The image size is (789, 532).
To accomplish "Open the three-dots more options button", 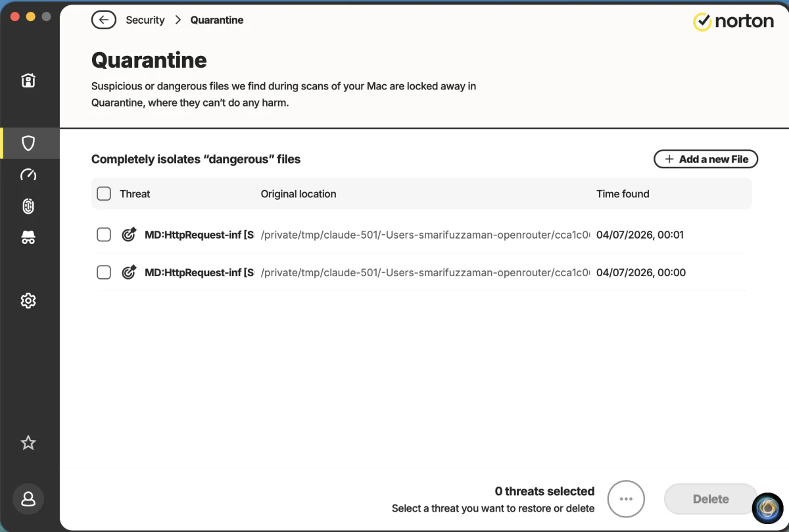I will [626, 499].
